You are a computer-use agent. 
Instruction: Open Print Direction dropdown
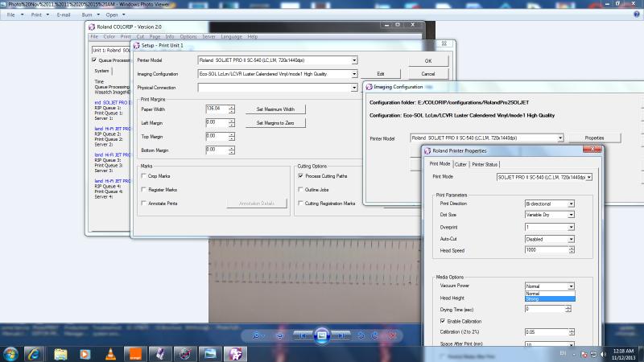click(x=571, y=204)
